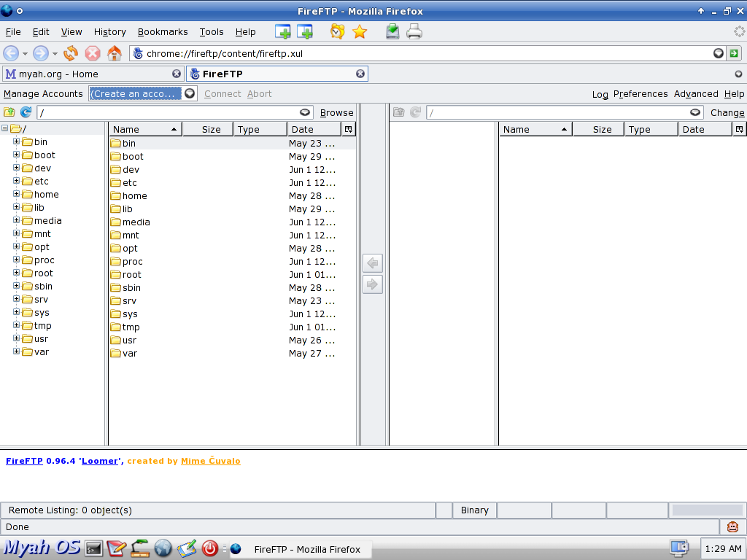Click the status bar monkey icon
Image resolution: width=747 pixels, height=560 pixels.
point(732,526)
